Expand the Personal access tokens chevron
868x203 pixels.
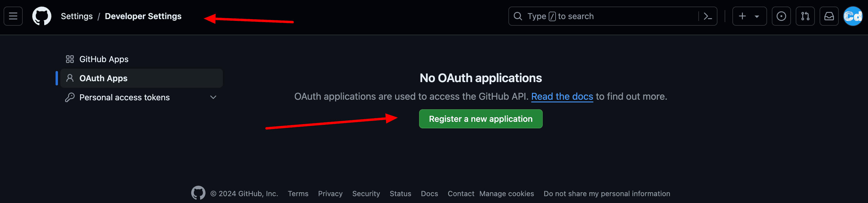[x=213, y=97]
